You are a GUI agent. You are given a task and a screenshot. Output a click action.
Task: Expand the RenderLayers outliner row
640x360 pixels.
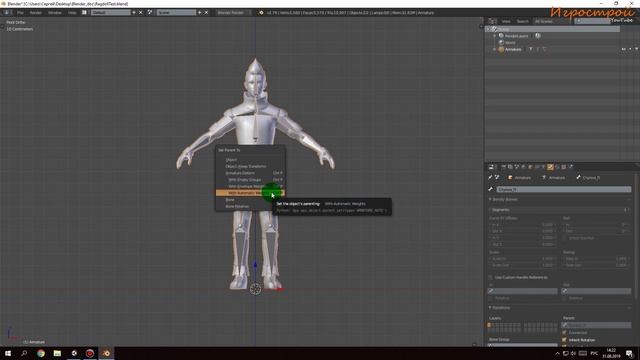point(495,36)
